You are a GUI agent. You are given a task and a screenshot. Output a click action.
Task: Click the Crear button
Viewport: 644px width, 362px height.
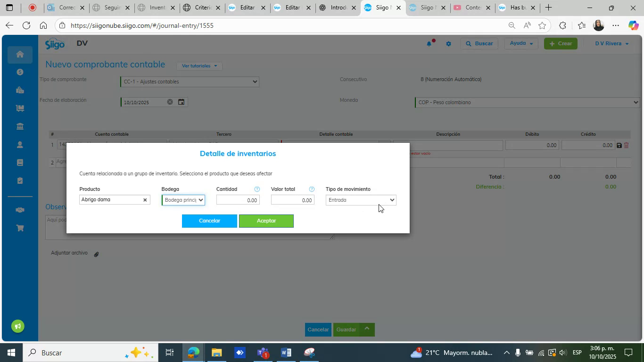561,44
